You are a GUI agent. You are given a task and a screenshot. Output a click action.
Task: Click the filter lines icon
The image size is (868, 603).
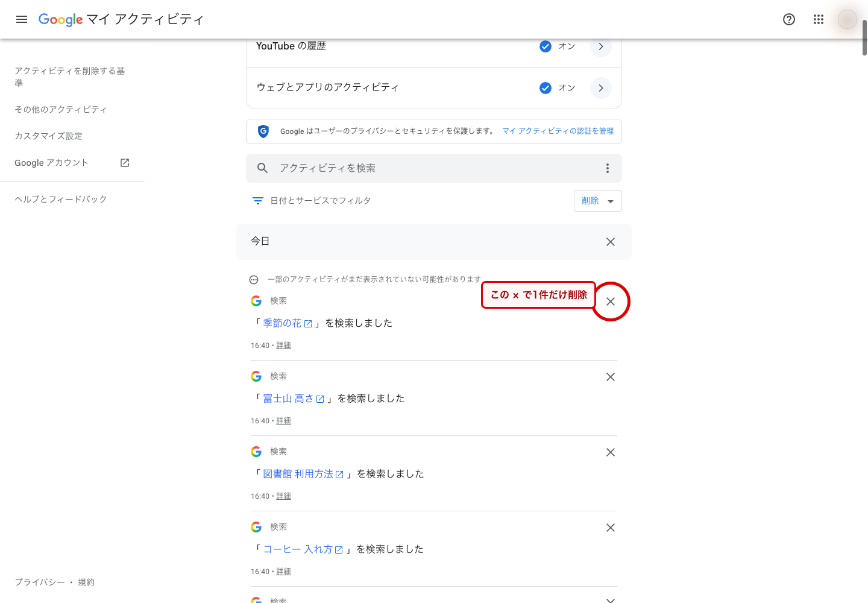point(258,201)
